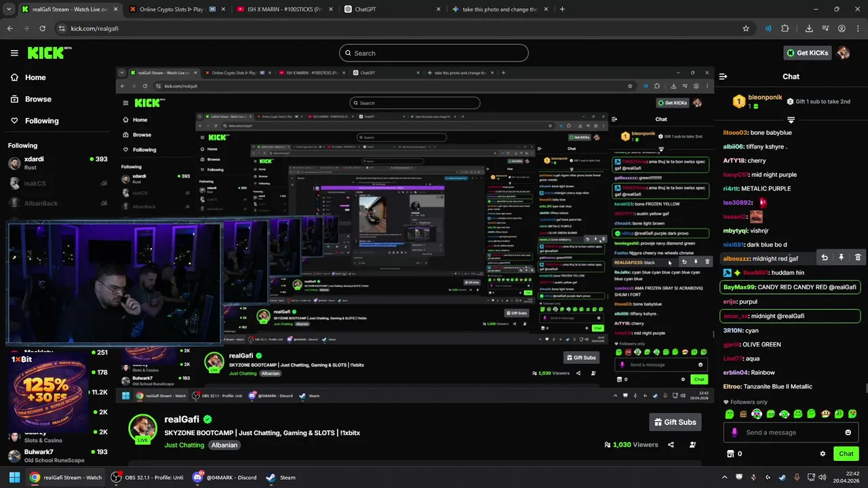Click bleonponik top gifter name
The width and height of the screenshot is (868, 488).
coord(766,98)
